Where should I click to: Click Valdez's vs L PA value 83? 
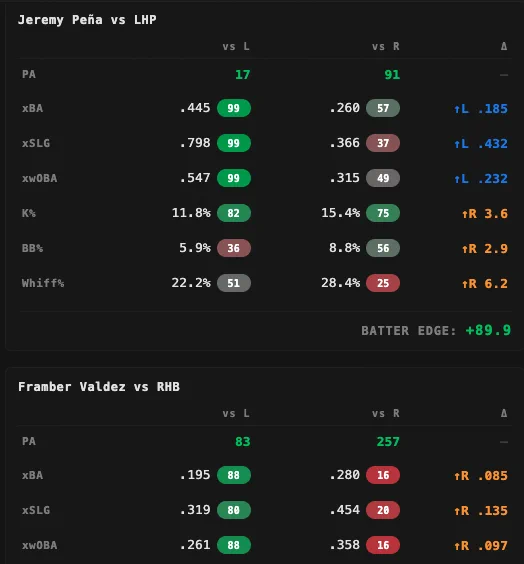pyautogui.click(x=242, y=441)
